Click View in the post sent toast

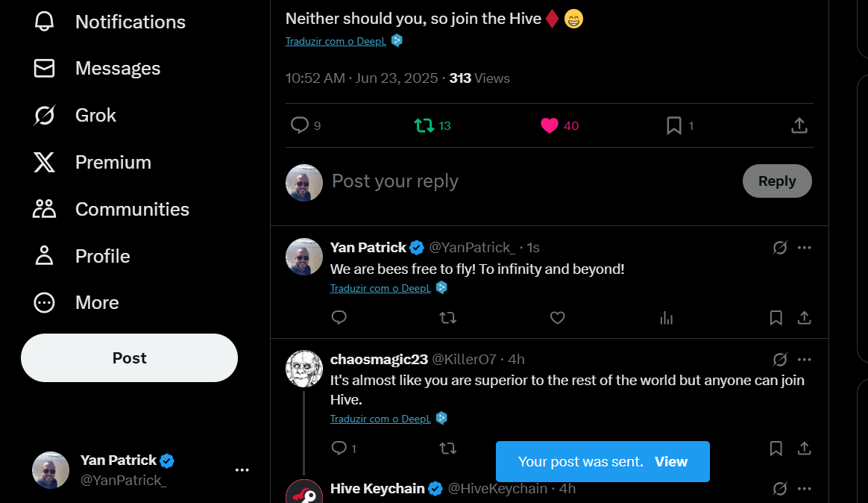pyautogui.click(x=671, y=461)
